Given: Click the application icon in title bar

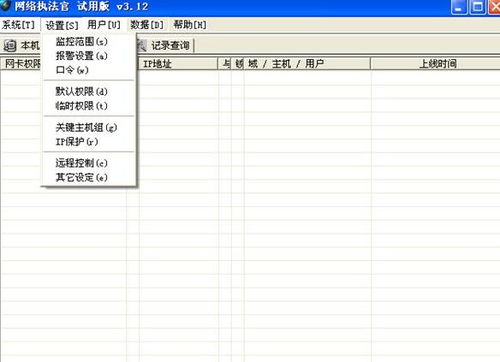Looking at the screenshot, I should [x=5, y=5].
